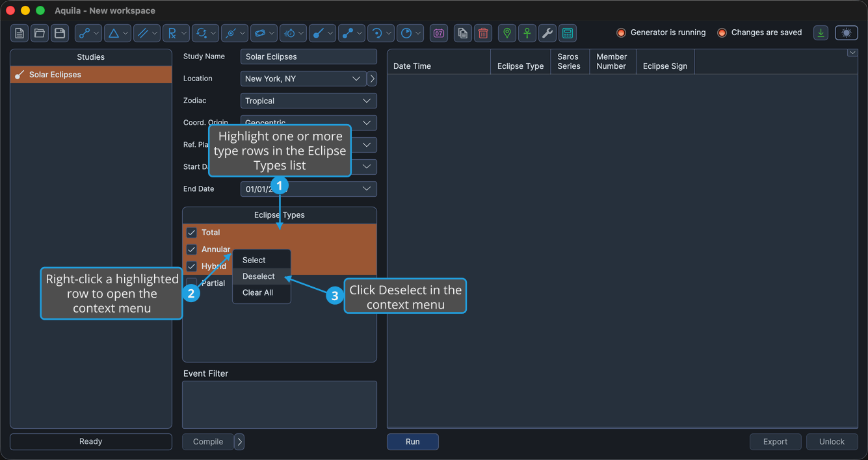This screenshot has height=460, width=868.
Task: Choose Clear All in the context menu
Action: (x=261, y=292)
